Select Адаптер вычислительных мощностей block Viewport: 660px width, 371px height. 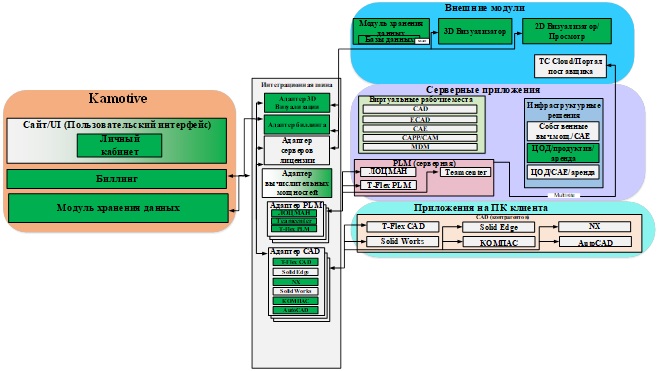coord(297,183)
